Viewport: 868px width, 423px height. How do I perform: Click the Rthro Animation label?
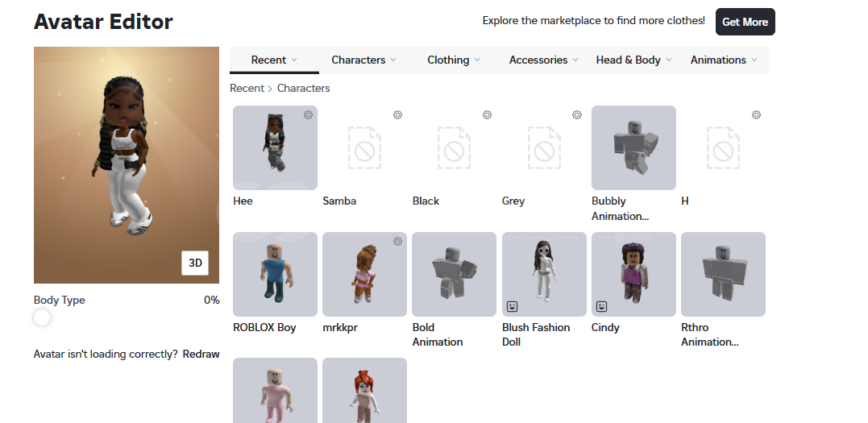[710, 334]
